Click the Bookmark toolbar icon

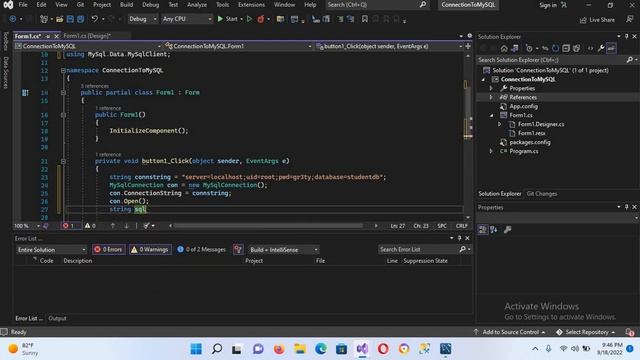coord(364,19)
